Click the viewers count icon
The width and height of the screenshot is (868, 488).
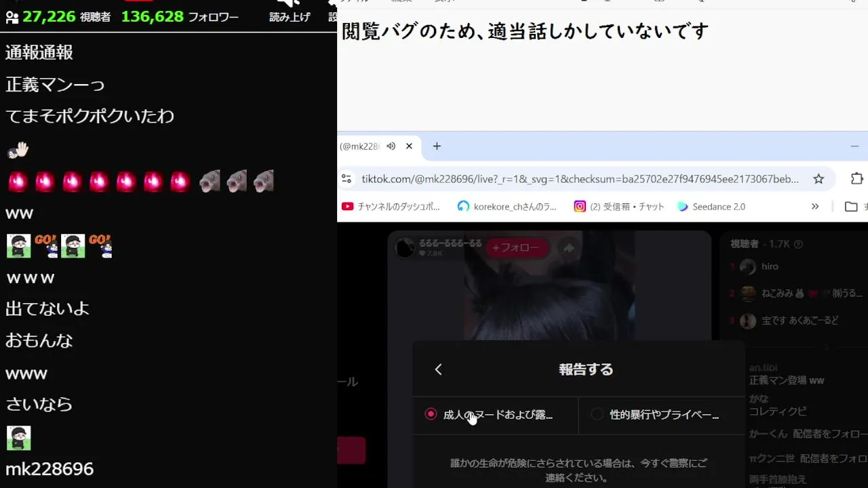12,17
